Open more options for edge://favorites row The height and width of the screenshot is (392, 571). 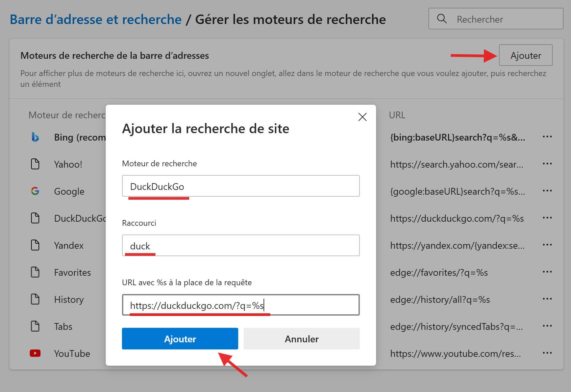coord(547,272)
